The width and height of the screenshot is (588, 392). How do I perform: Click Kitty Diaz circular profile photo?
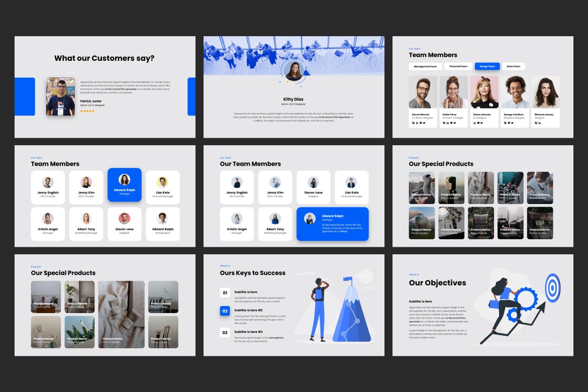coord(293,71)
